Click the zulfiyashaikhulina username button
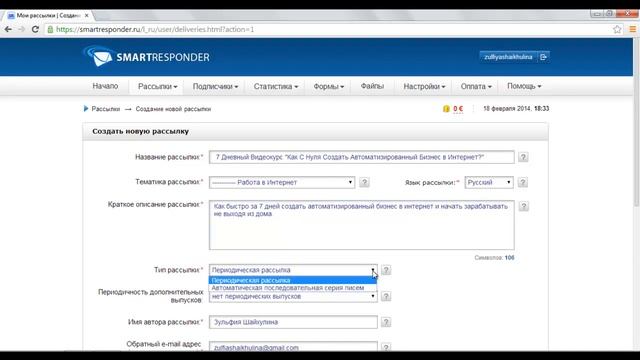The image size is (640, 360). click(508, 57)
